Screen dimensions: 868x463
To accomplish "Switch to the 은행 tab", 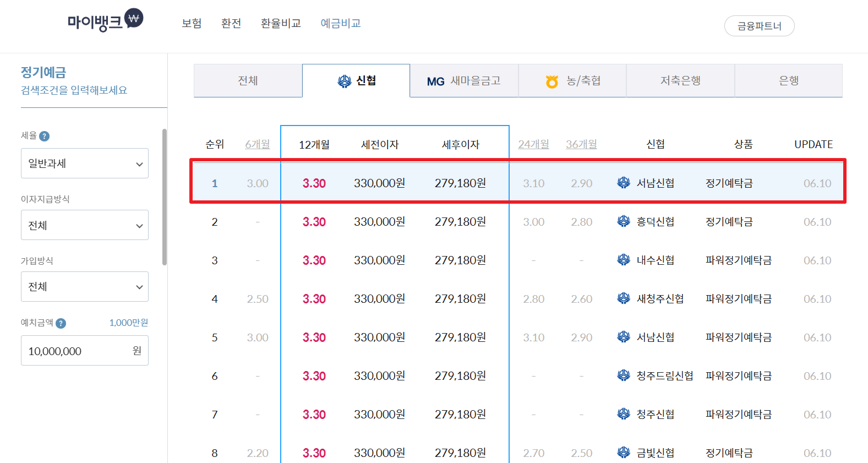I will 789,80.
